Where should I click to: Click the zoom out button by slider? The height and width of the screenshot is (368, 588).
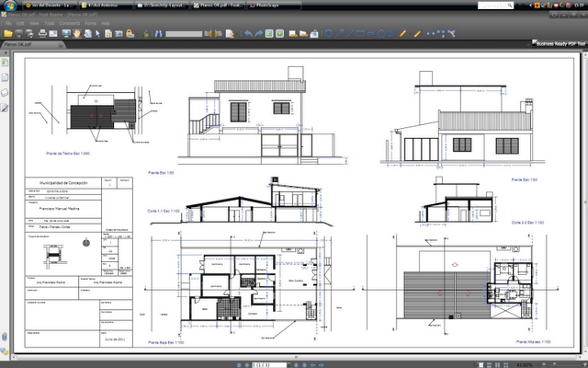544,364
